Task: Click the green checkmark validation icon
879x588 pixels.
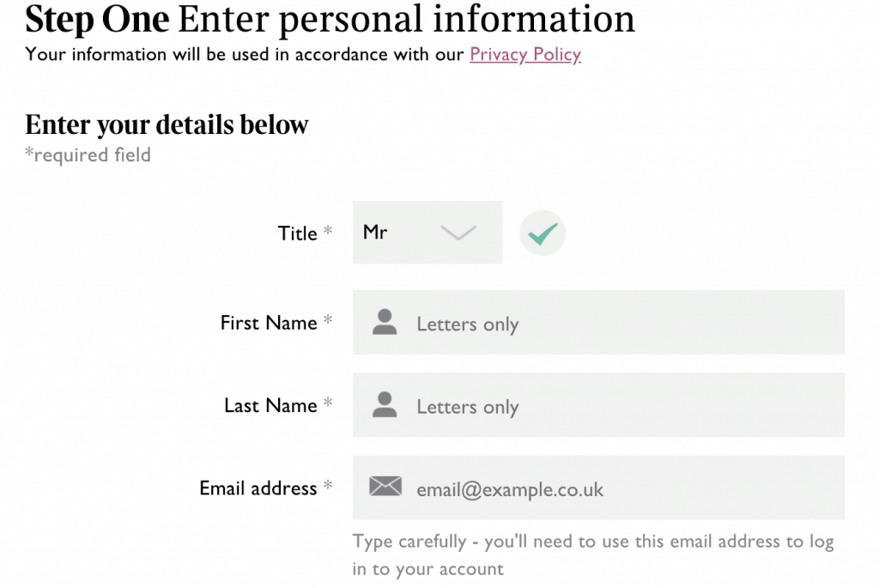Action: point(543,233)
